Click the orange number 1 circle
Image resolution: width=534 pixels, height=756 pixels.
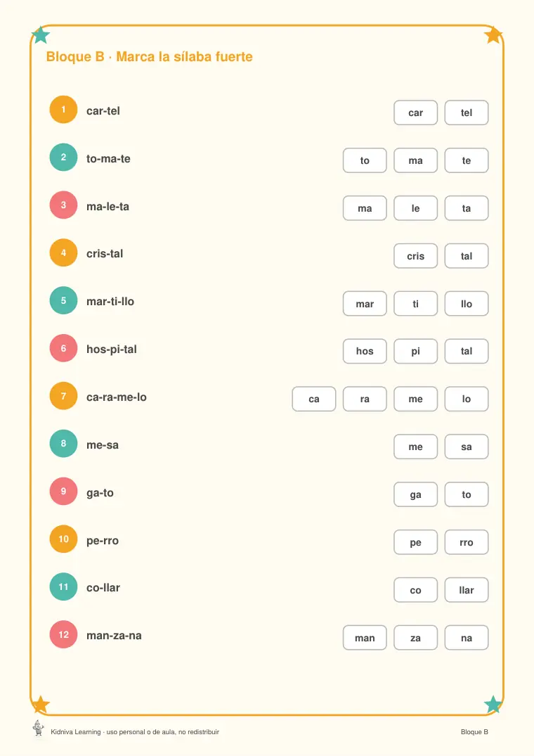point(63,110)
